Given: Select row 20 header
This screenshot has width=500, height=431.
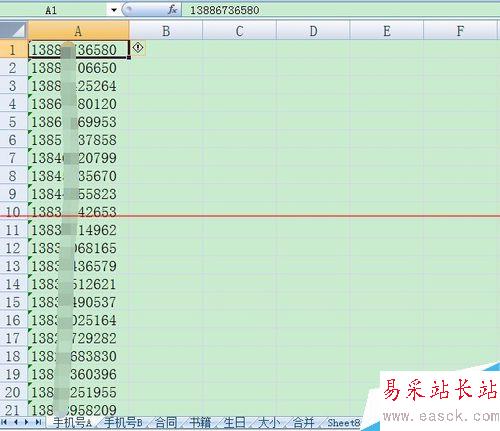Looking at the screenshot, I should coord(13,392).
